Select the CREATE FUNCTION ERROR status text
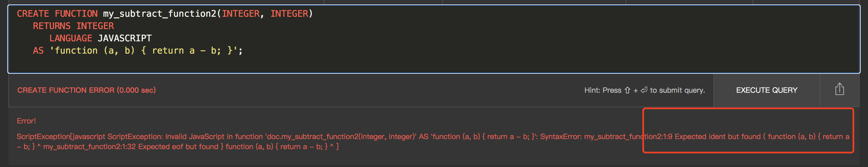 click(x=87, y=90)
